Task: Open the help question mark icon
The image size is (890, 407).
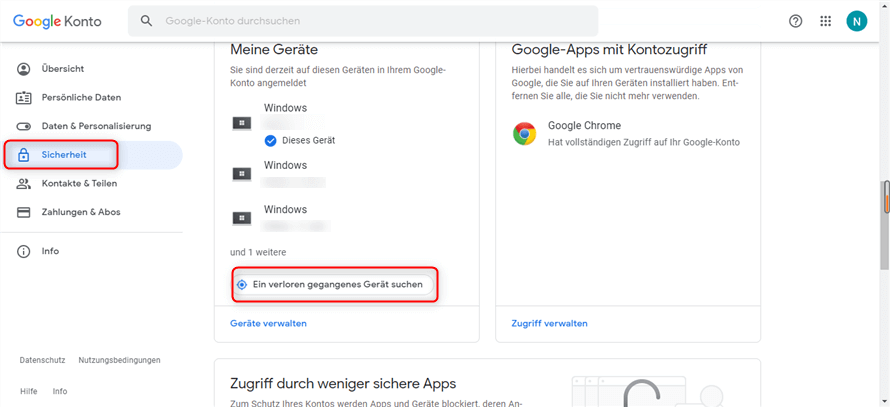Action: tap(796, 21)
